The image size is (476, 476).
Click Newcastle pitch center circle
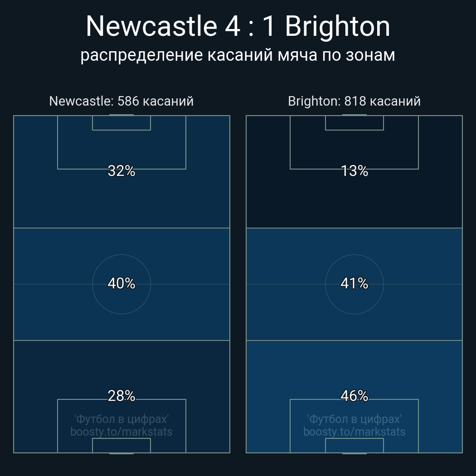point(121,299)
